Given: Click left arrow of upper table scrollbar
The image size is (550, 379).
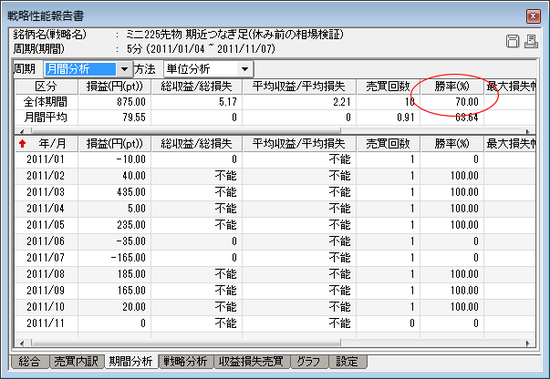Looking at the screenshot, I should point(22,131).
